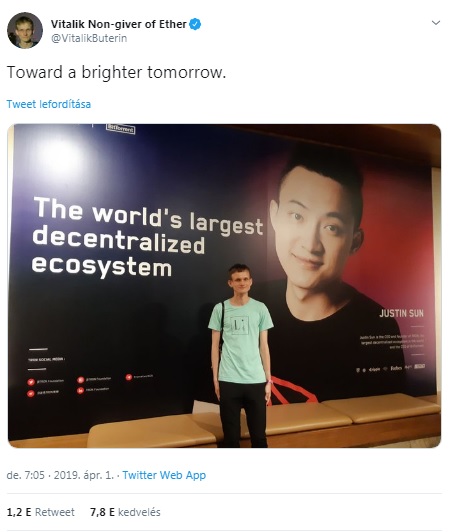Open the @VitalikButerin handle
This screenshot has height=532, width=449.
click(x=89, y=38)
